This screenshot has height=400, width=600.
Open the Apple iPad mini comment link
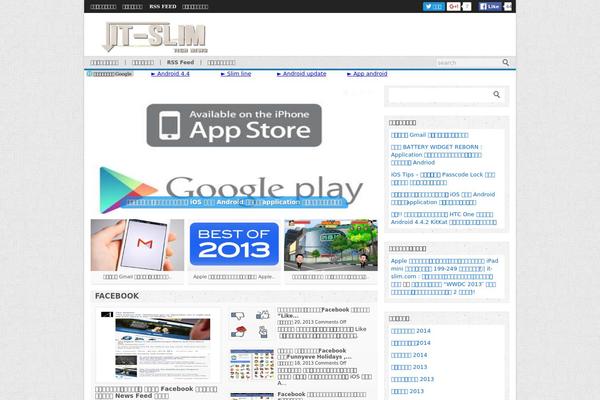(444, 264)
